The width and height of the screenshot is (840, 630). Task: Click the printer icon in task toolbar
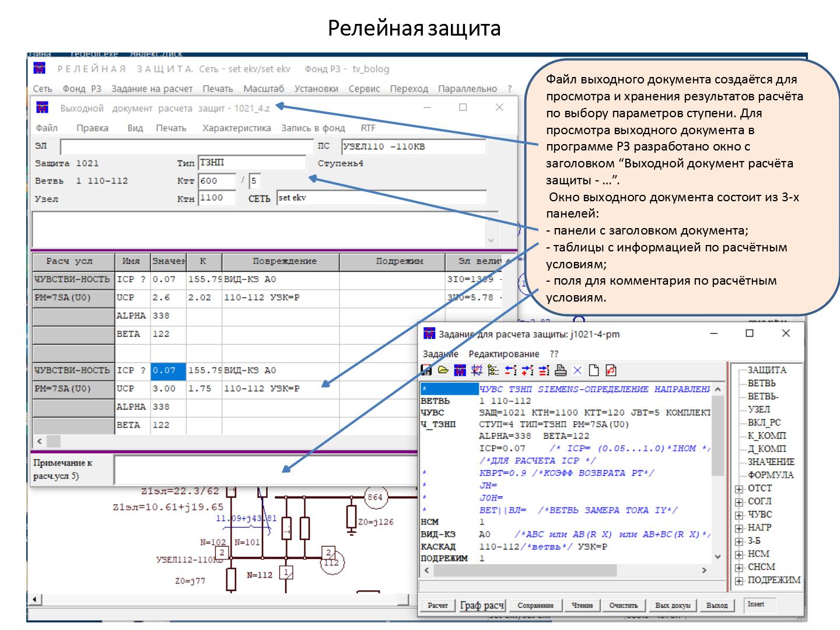tap(561, 370)
